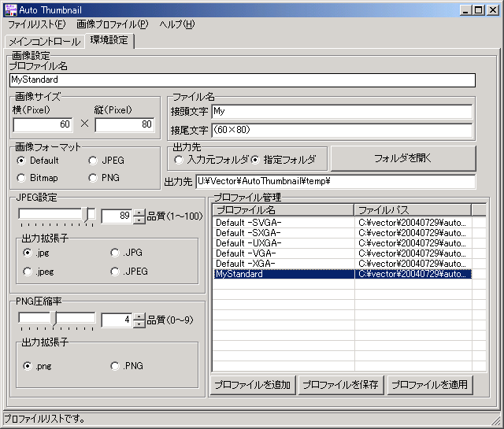504x429 pixels.
Task: Select the Default -UXGA- profile row
Action: pos(342,243)
